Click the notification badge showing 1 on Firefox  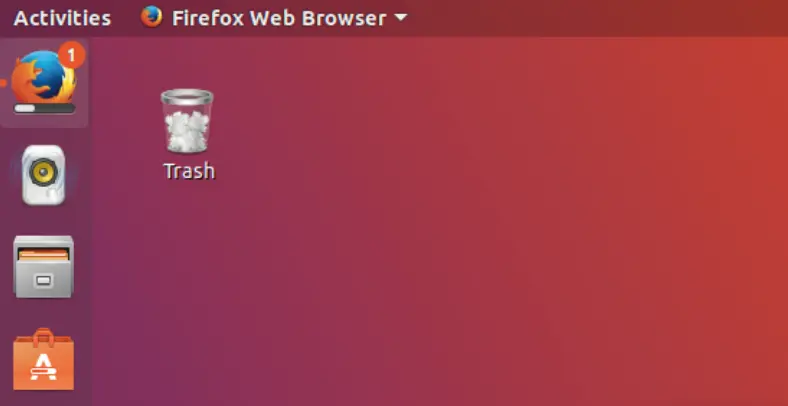pyautogui.click(x=71, y=55)
